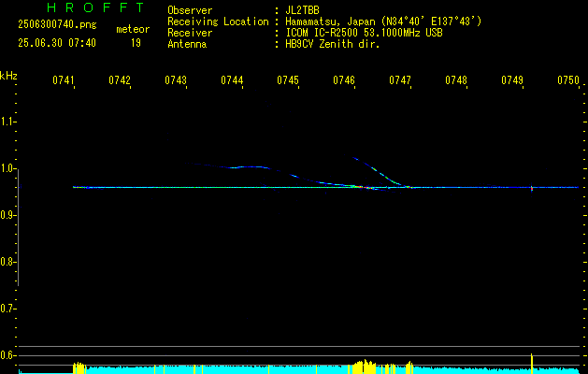Click the 0744 time marker

[x=232, y=80]
